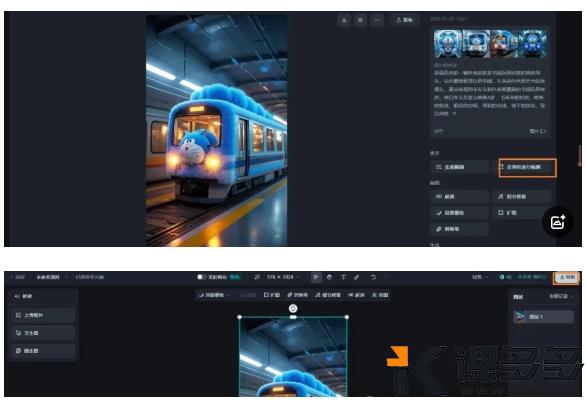Click the eraser pen tool in the canvas toolbar
This screenshot has height=403, width=586.
(x=297, y=295)
